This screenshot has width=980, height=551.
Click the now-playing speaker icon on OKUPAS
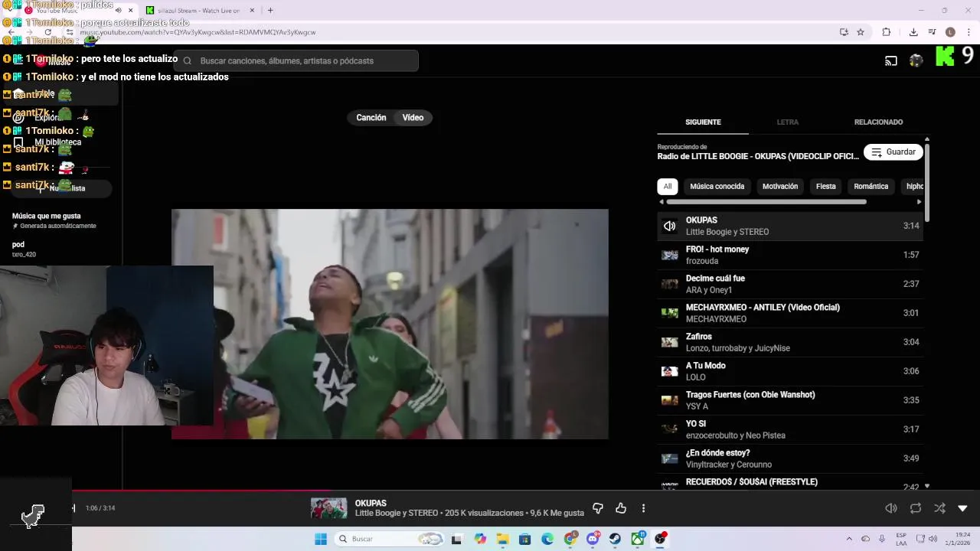pos(669,226)
